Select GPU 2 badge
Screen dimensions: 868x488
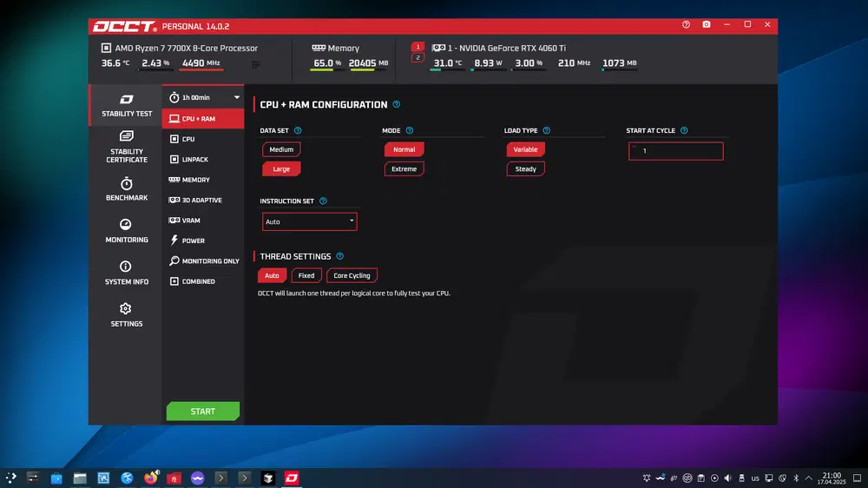tap(418, 57)
